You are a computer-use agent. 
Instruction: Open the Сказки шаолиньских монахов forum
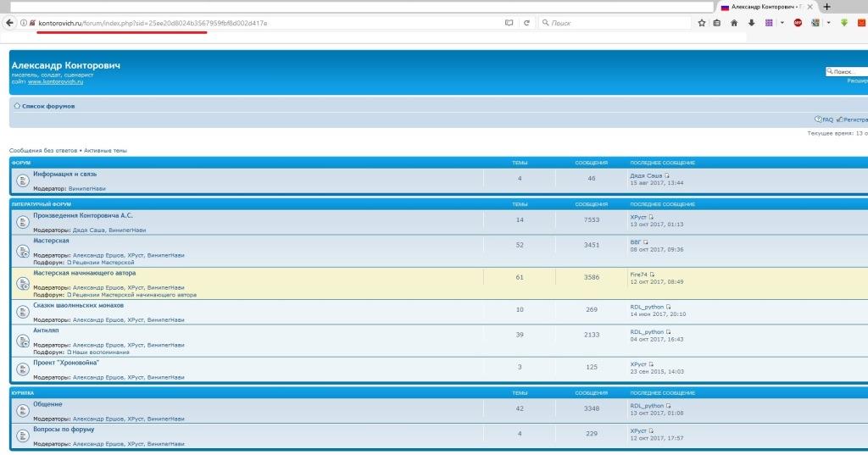(x=78, y=305)
